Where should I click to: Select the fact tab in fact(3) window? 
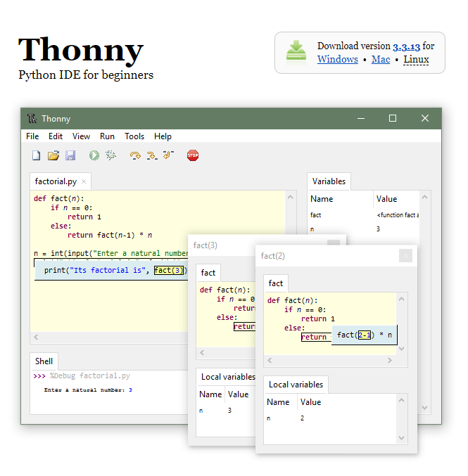click(x=208, y=273)
